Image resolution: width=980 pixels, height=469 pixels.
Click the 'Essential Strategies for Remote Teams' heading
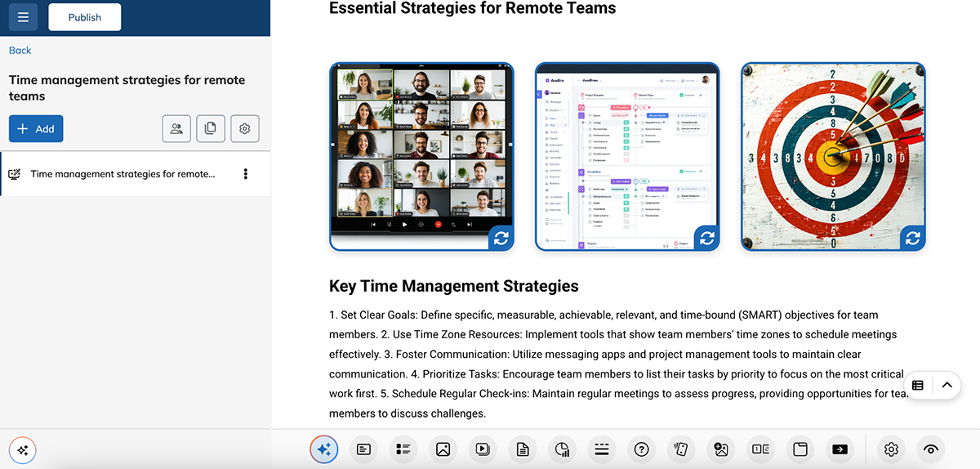click(473, 8)
